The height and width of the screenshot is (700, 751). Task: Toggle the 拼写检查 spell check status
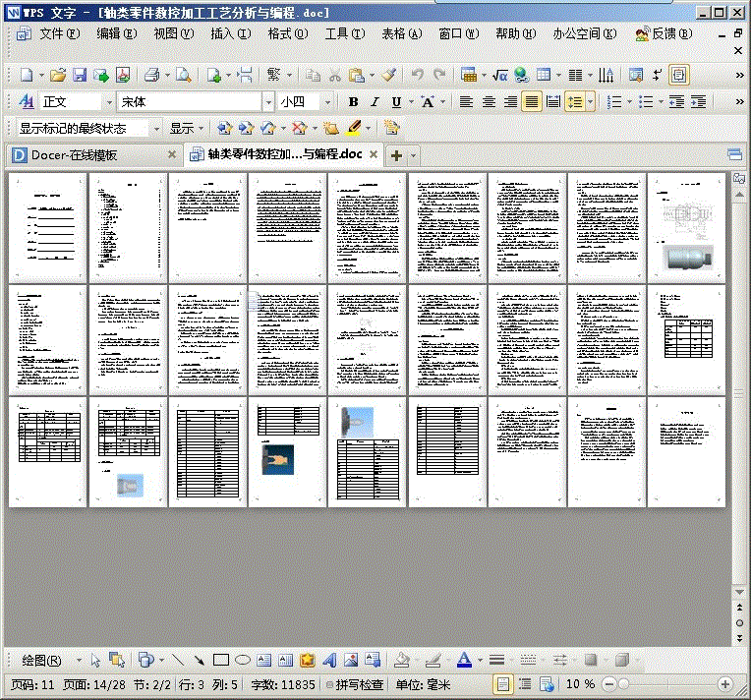pyautogui.click(x=355, y=684)
